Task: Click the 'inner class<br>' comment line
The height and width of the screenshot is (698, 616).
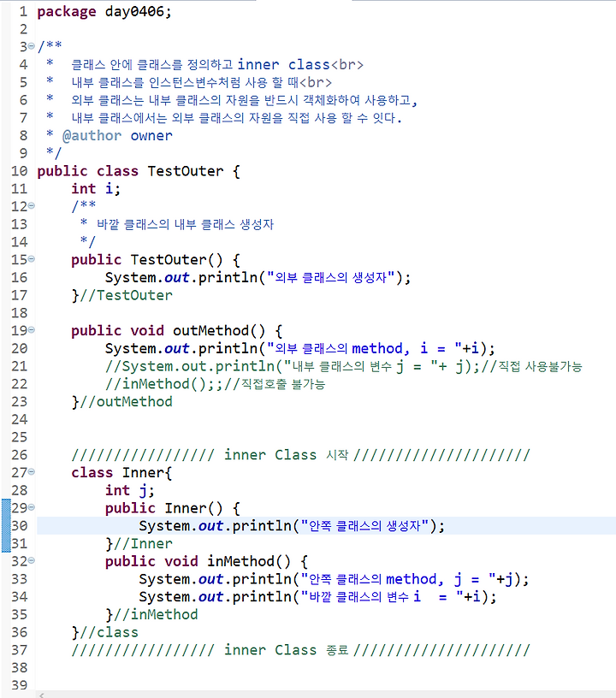Action: (217, 65)
